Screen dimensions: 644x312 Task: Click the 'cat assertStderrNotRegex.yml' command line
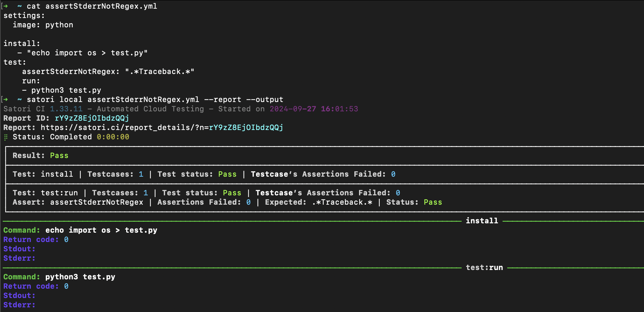[x=92, y=6]
